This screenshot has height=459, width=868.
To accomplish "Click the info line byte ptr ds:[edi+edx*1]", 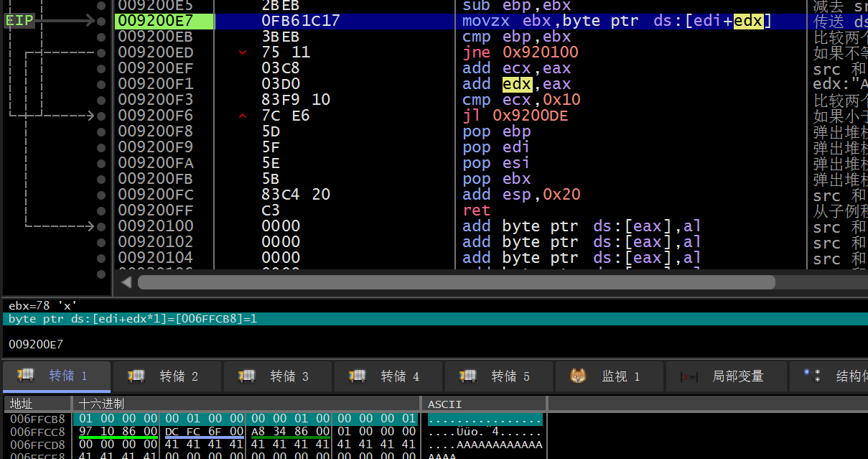I will [133, 318].
